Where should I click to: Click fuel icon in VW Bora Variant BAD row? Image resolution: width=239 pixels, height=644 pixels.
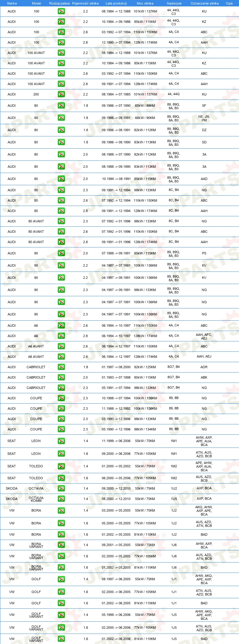pos(61,567)
